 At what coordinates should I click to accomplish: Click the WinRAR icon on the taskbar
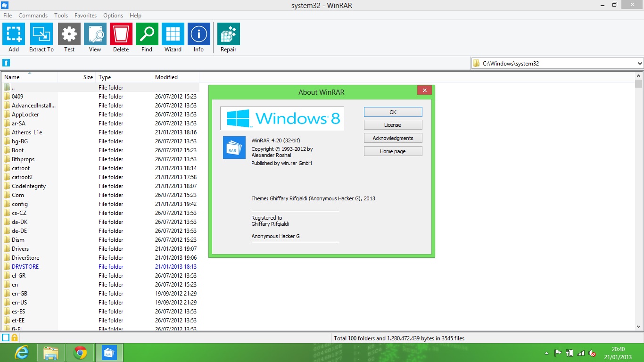click(x=109, y=352)
